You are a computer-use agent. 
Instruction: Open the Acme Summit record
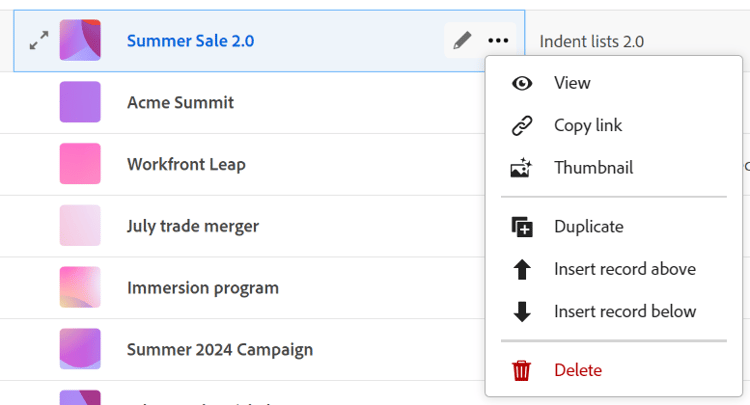(x=180, y=103)
